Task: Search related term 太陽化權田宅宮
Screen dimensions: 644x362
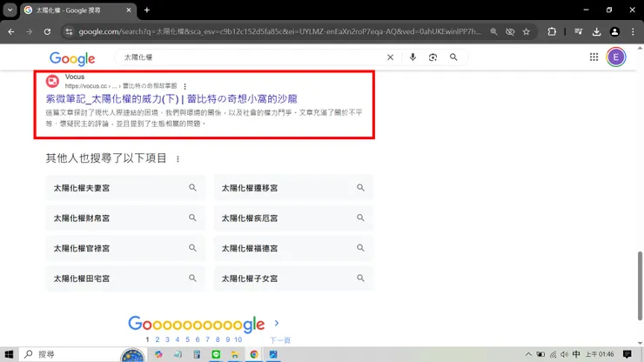Action: click(x=125, y=278)
